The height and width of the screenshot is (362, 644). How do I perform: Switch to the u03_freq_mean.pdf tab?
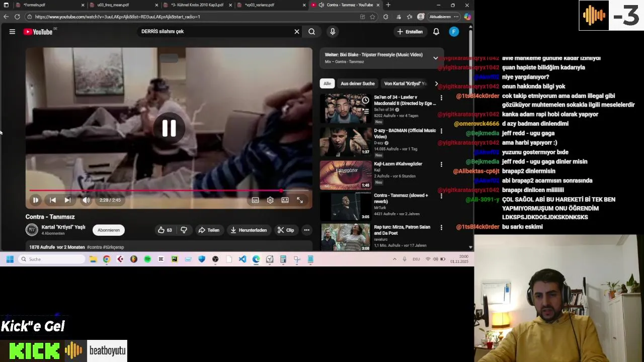pos(124,5)
